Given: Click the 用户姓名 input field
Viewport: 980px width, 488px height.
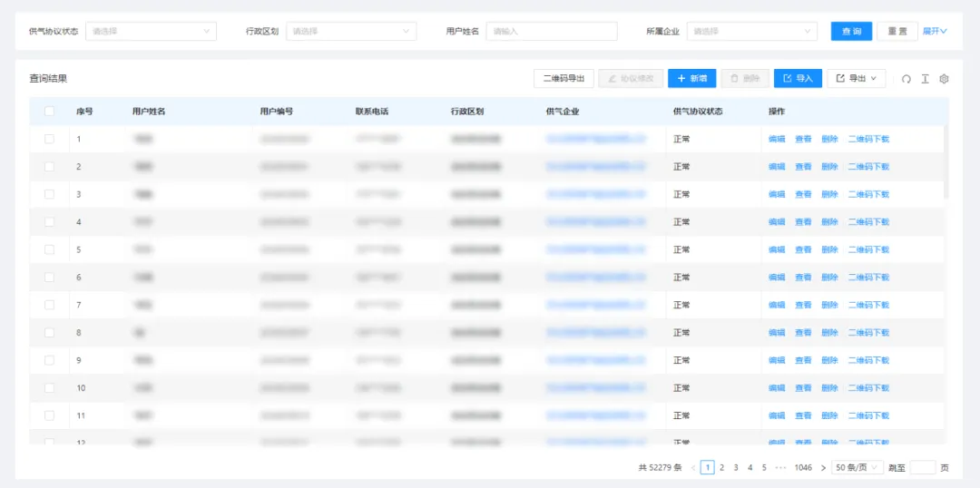Looking at the screenshot, I should [551, 31].
